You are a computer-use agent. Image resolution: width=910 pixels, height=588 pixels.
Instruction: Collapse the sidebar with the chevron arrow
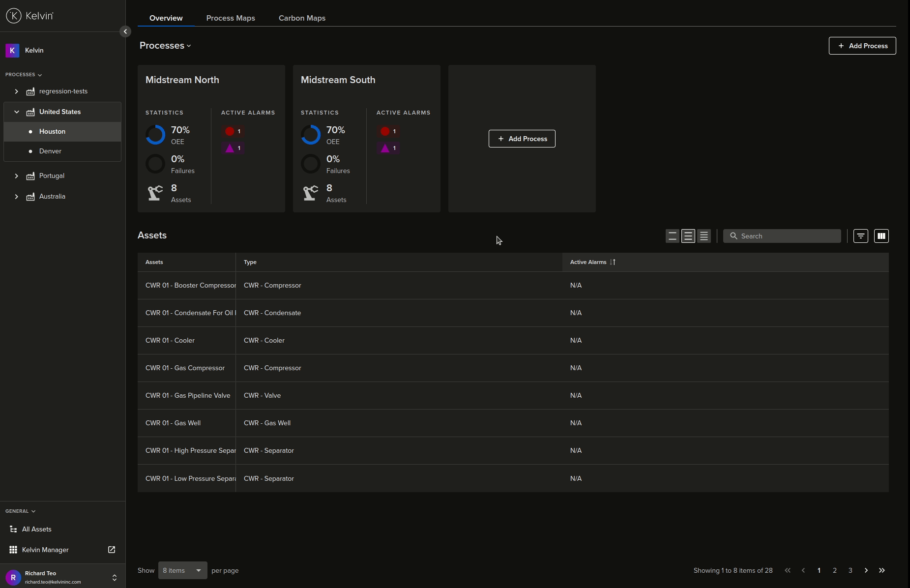125,31
